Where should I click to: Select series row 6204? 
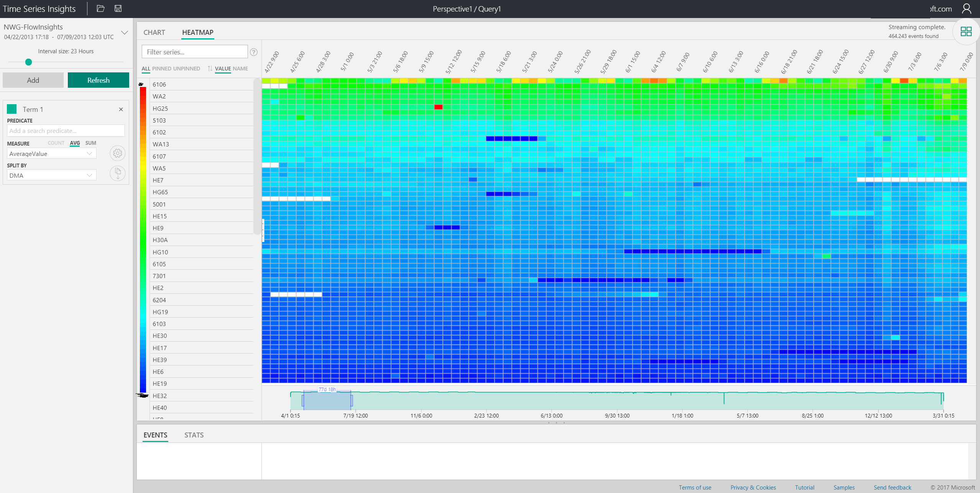click(x=201, y=300)
